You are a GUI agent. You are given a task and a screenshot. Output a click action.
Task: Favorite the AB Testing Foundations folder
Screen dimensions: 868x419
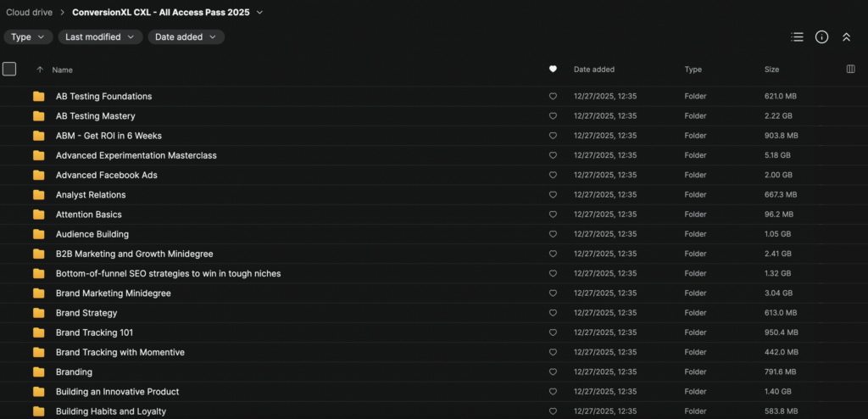coord(553,97)
